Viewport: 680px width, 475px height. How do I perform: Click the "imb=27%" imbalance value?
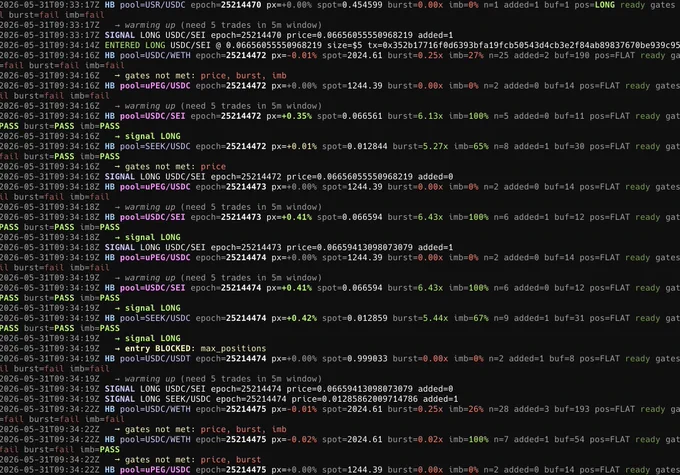click(466, 55)
